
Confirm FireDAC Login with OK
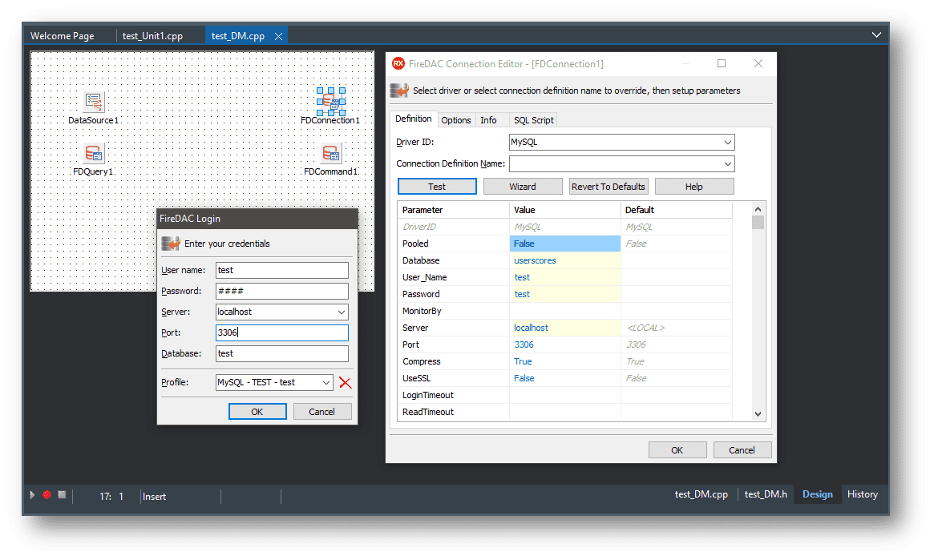pos(257,412)
